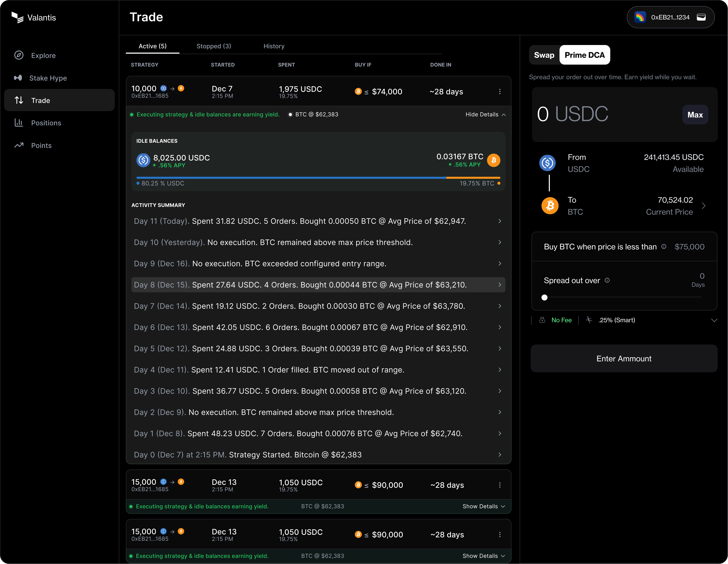Switch to the Active (5) tab
Screen dimensions: 728x564
152,46
